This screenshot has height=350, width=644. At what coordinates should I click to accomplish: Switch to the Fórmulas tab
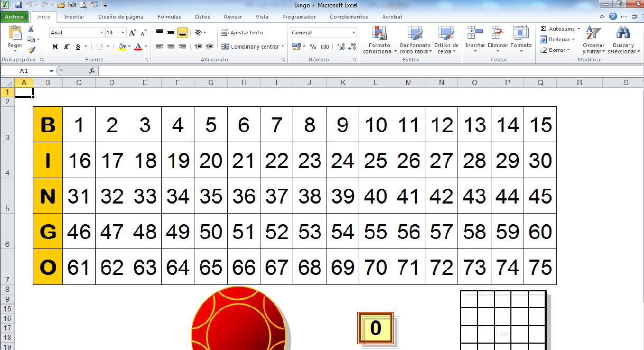pos(169,16)
